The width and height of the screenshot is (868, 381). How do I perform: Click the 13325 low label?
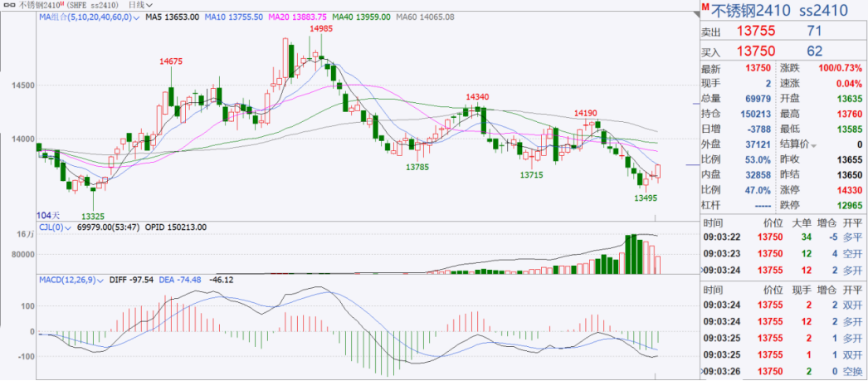pyautogui.click(x=93, y=216)
